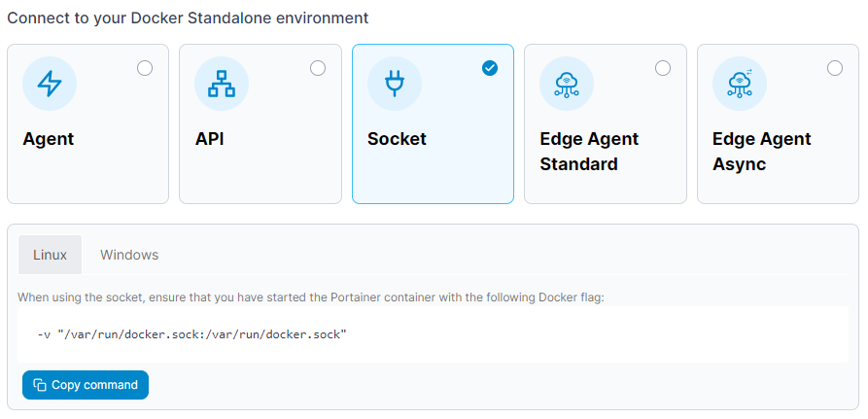Click the Socket plug icon
The height and width of the screenshot is (419, 868).
pos(394,84)
